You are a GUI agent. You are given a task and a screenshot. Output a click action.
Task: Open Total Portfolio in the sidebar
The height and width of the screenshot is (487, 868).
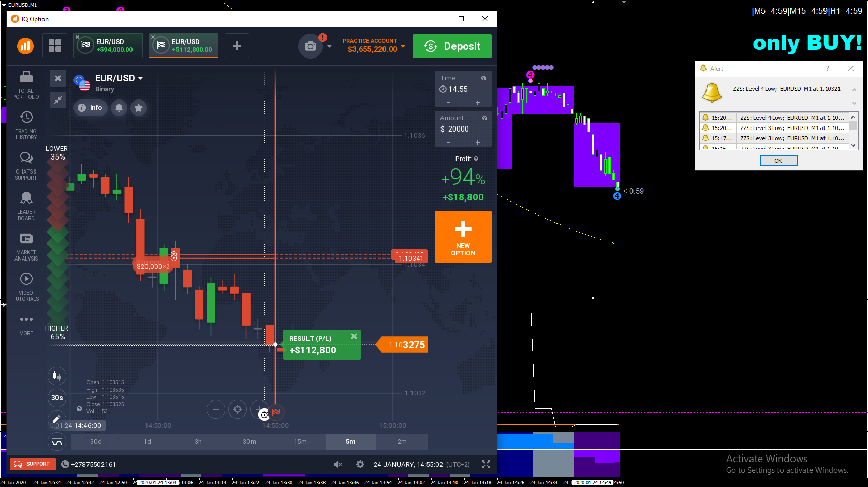pos(26,85)
